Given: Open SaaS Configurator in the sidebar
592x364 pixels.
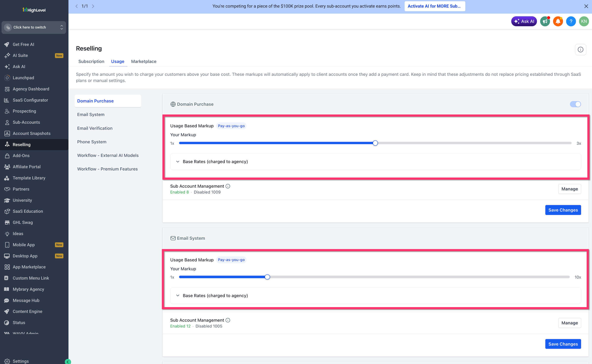Looking at the screenshot, I should (30, 100).
